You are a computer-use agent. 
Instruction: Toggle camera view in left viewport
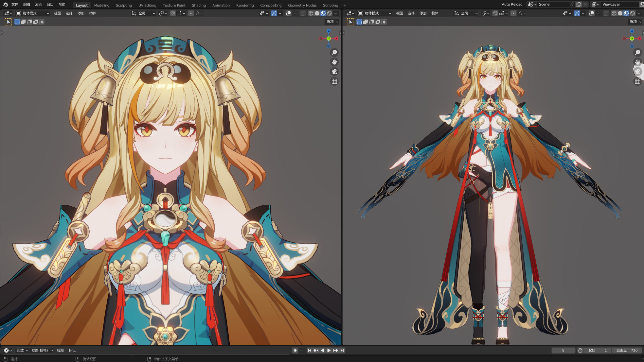(334, 72)
